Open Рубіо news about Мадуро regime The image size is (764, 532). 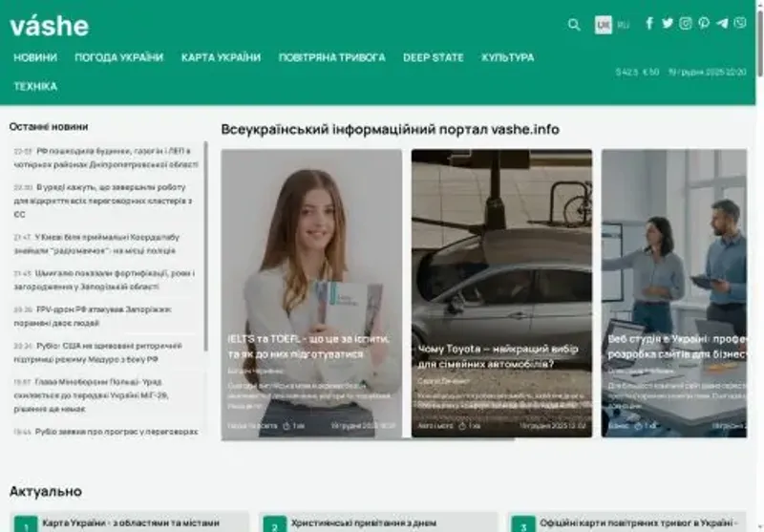pyautogui.click(x=98, y=352)
